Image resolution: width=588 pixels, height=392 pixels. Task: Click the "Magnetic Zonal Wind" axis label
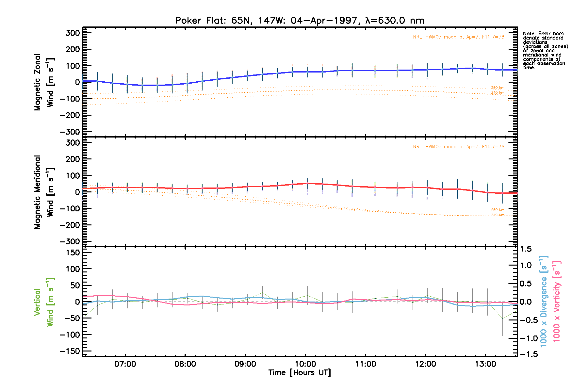(x=44, y=82)
